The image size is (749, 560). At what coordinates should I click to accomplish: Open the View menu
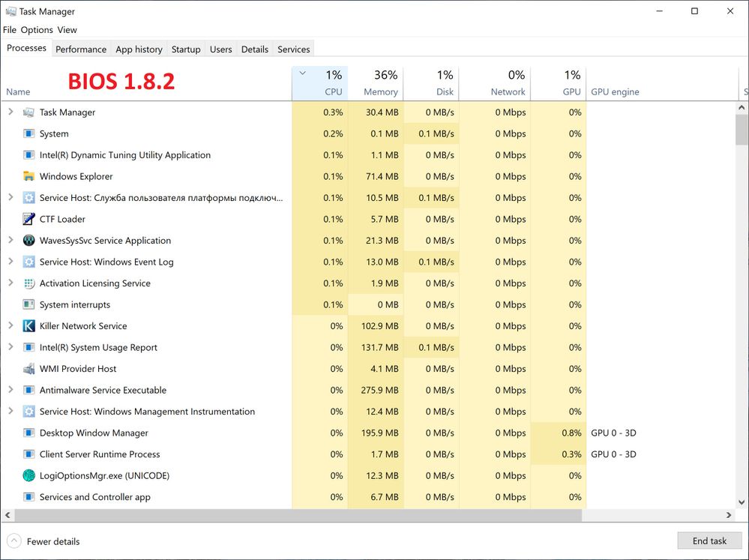[67, 30]
